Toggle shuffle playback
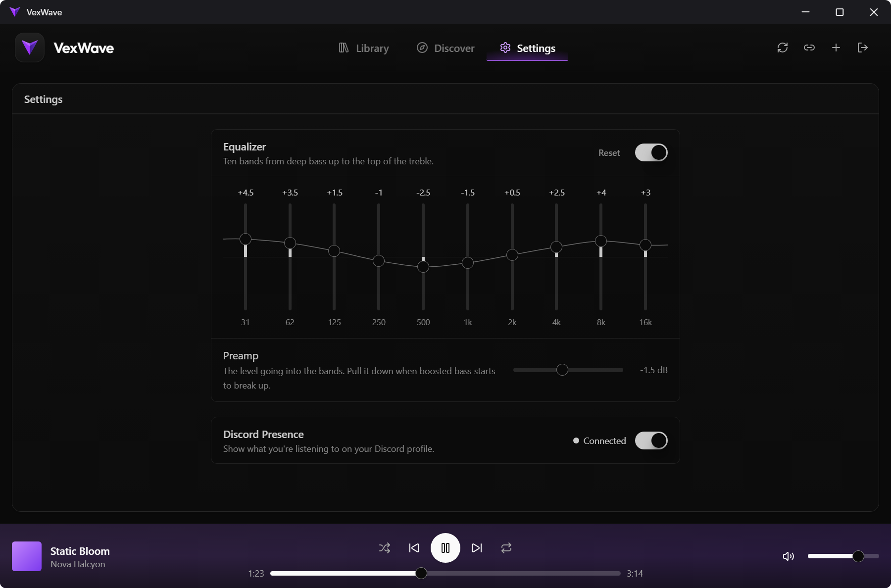 (x=385, y=548)
